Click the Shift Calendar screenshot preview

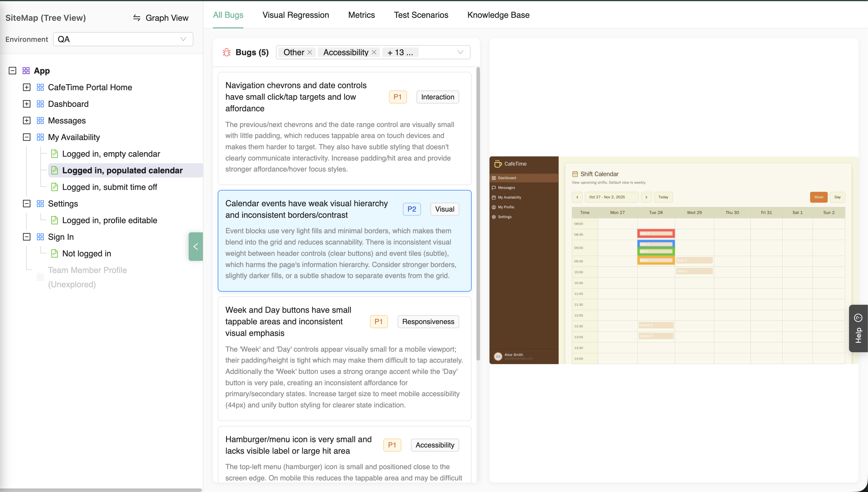674,260
